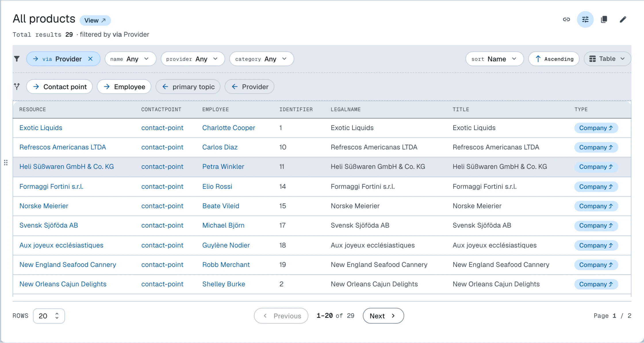
Task: Click Company type badge for Heli Süßwaren
Action: (x=596, y=167)
